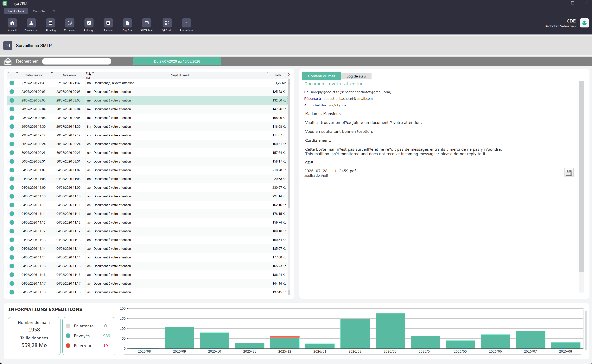This screenshot has height=364, width=592.
Task: Click the Surveillance SMTP envelope icon
Action: pos(8,46)
